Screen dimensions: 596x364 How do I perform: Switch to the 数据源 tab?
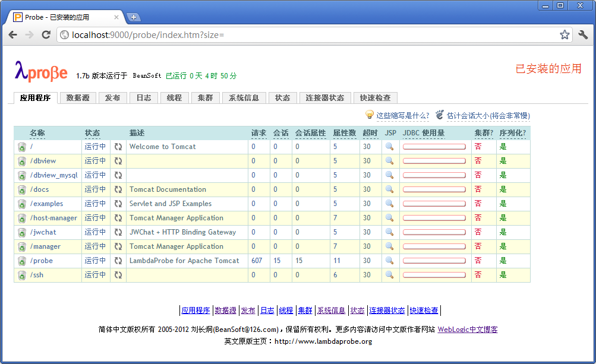78,97
